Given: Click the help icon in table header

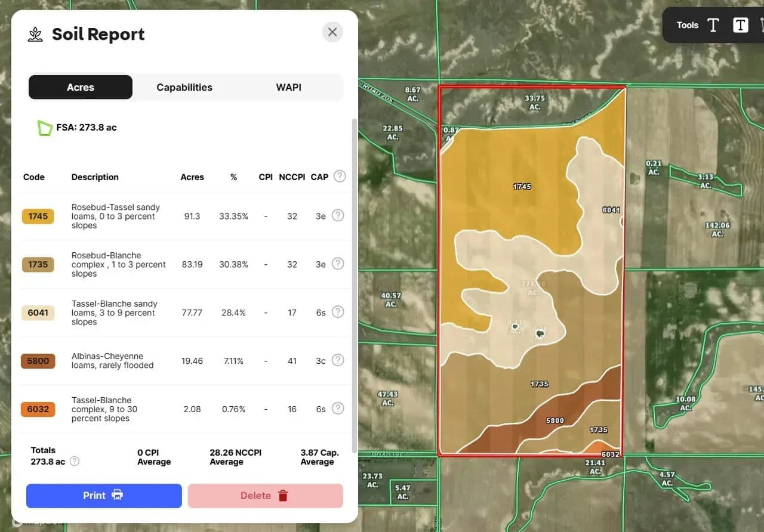Looking at the screenshot, I should tap(340, 177).
